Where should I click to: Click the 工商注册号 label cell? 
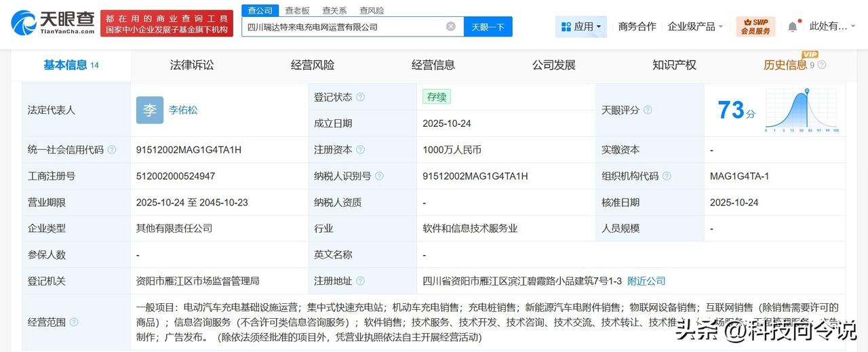pos(76,176)
